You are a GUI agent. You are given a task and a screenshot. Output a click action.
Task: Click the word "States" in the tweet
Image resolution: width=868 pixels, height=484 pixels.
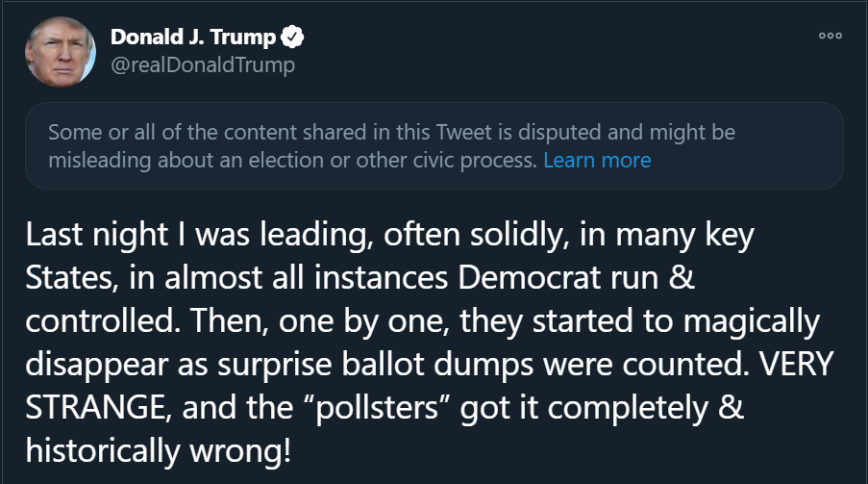[x=65, y=278]
